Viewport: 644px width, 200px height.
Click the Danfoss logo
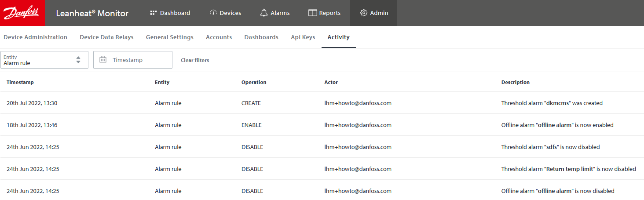[x=22, y=13]
